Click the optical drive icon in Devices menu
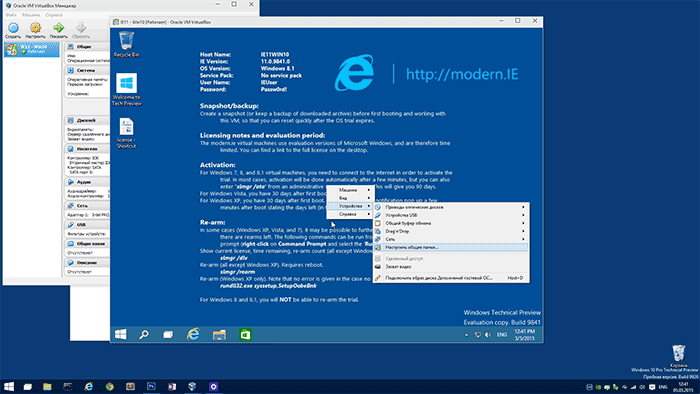 [x=378, y=207]
